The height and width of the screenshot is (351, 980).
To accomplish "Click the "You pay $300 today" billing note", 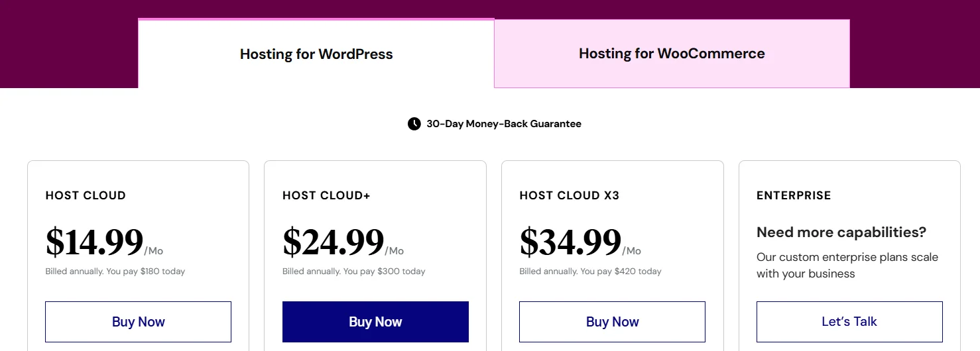I will click(x=354, y=272).
